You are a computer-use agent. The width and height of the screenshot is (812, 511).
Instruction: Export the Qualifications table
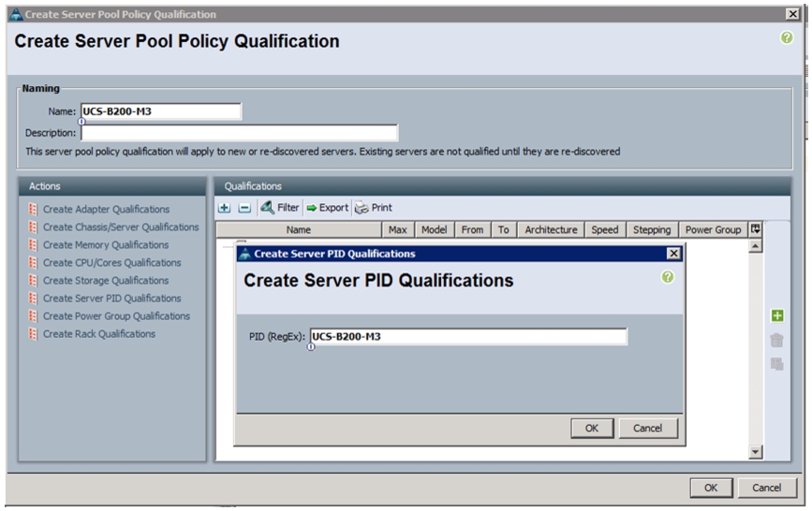[x=327, y=208]
